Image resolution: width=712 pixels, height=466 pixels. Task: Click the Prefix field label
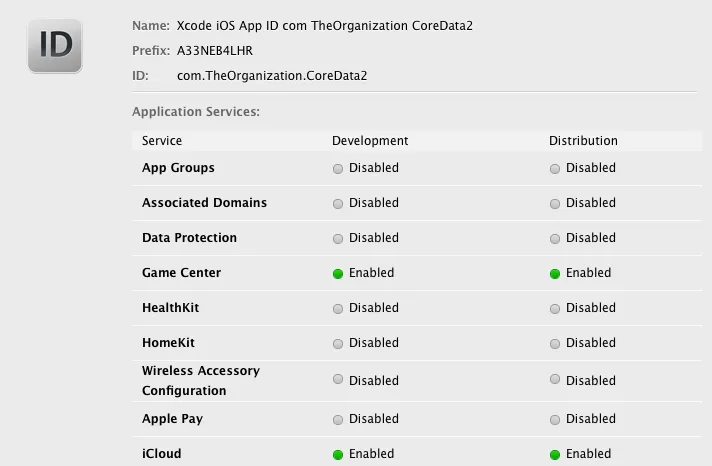tap(151, 50)
